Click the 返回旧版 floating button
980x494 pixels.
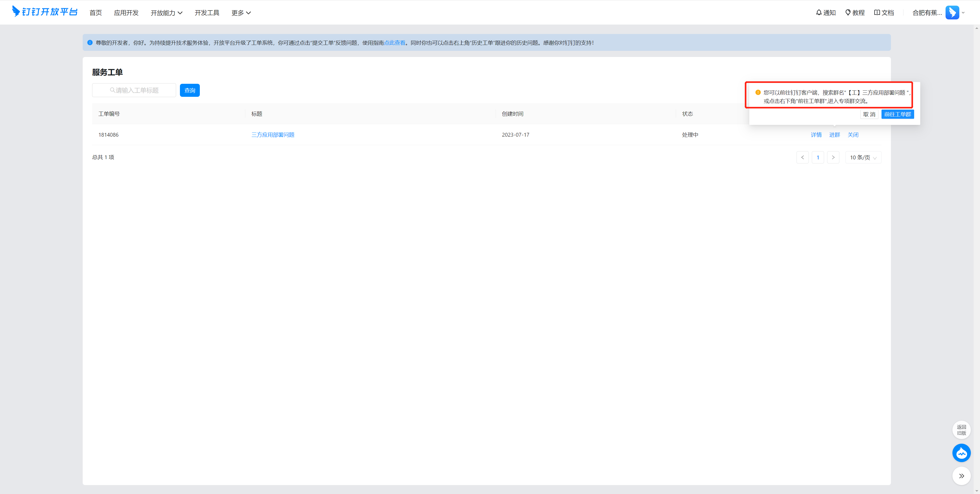(x=961, y=430)
